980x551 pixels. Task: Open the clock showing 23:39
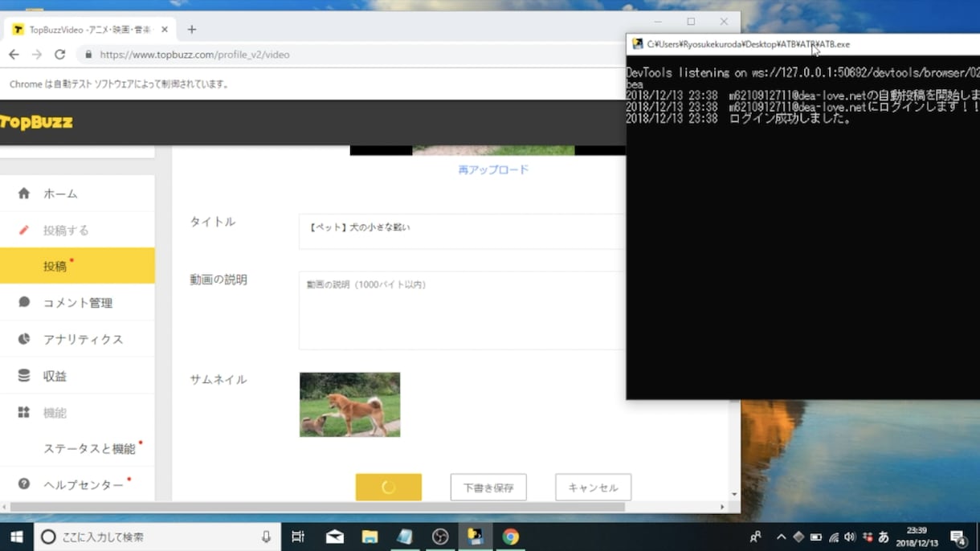click(917, 537)
